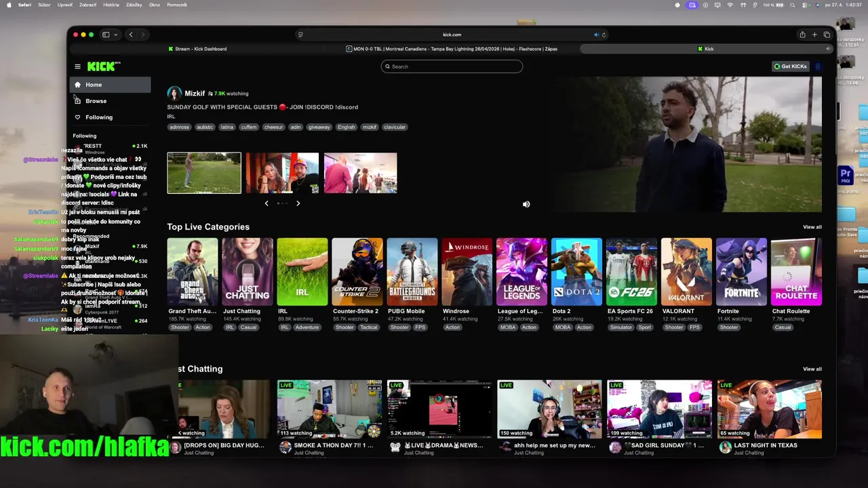Open a new tab with plus icon

(x=814, y=35)
